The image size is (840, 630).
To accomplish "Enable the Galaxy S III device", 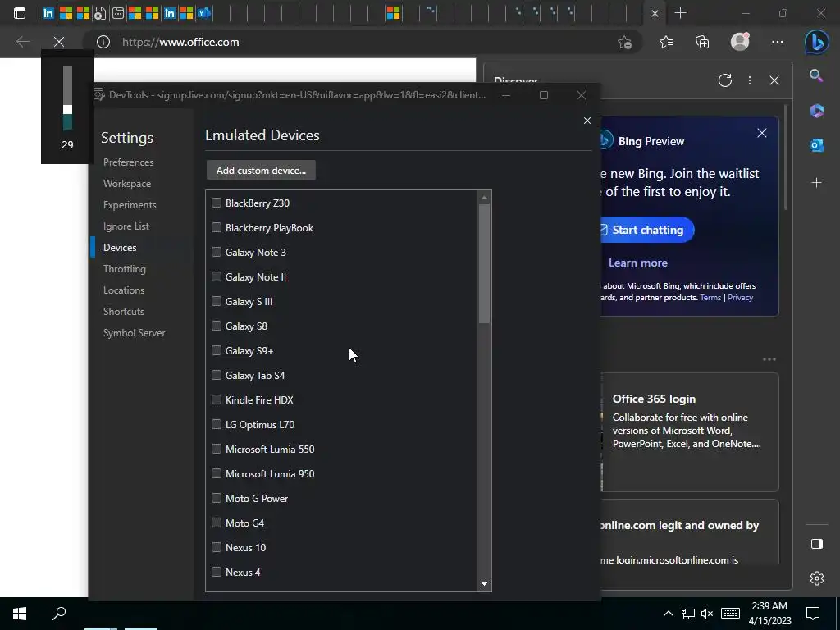I will 217,301.
